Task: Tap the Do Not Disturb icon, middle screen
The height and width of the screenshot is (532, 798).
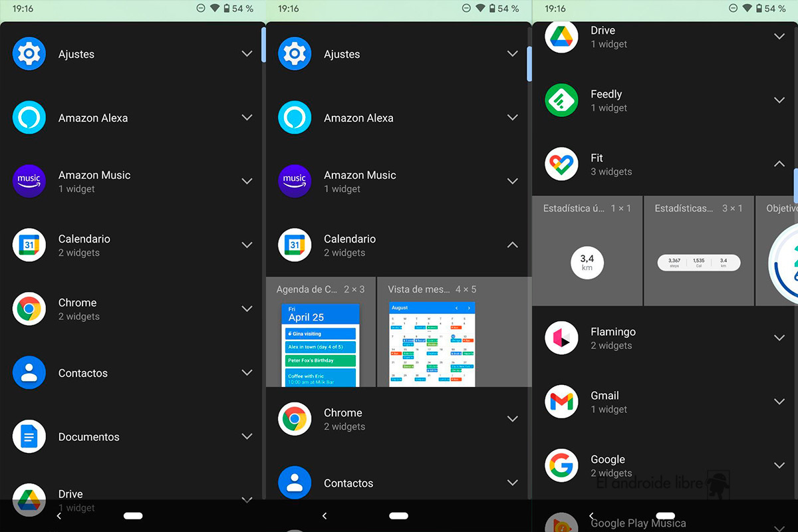Action: 467,9
